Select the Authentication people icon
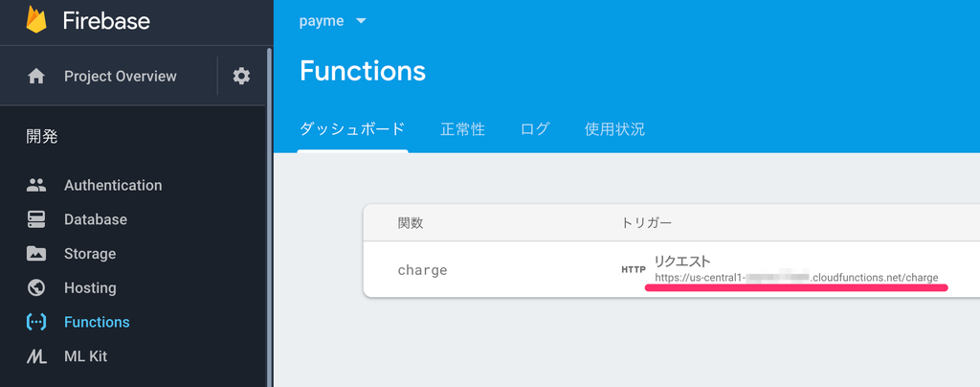This screenshot has width=980, height=387. pos(36,185)
